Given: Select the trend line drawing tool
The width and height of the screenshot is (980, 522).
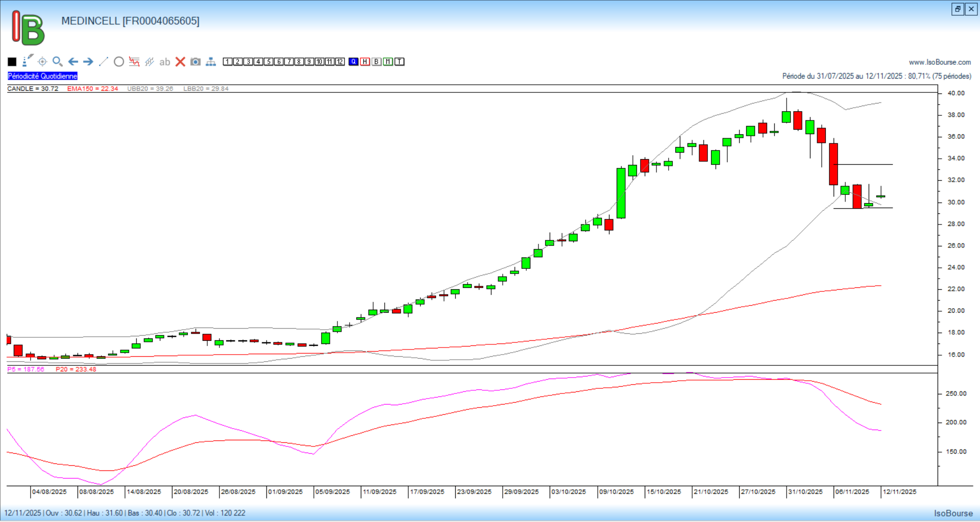Looking at the screenshot, I should pyautogui.click(x=104, y=62).
